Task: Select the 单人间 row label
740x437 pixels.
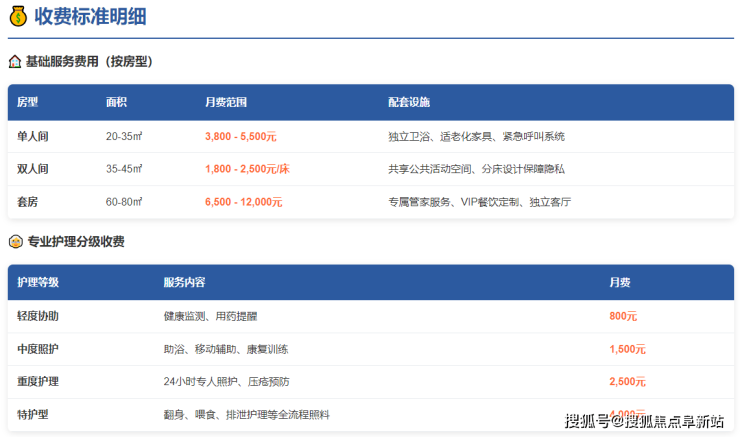Action: tap(33, 136)
